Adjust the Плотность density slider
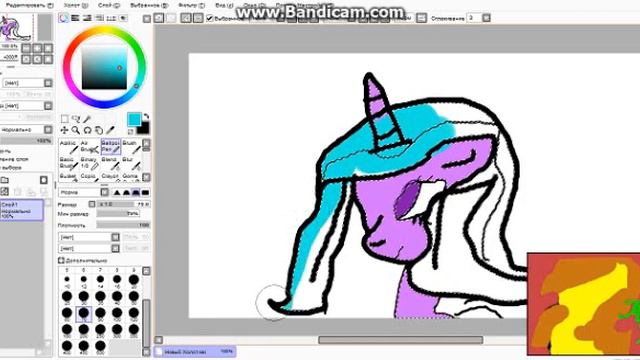This screenshot has height=360, width=640. coord(123,225)
